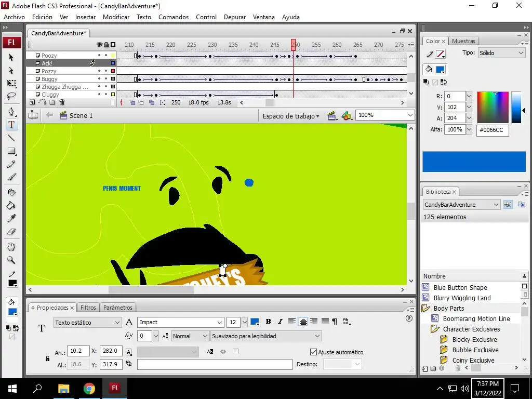Open the Texto estático type dropdown
532x399 pixels.
click(x=87, y=322)
